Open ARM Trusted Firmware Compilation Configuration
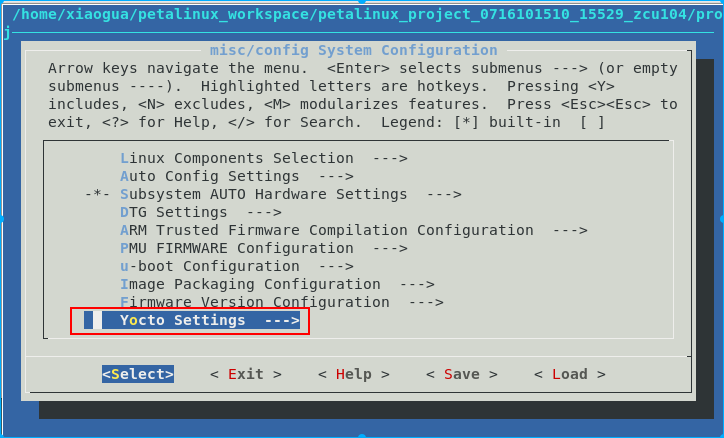The width and height of the screenshot is (724, 438). (354, 230)
